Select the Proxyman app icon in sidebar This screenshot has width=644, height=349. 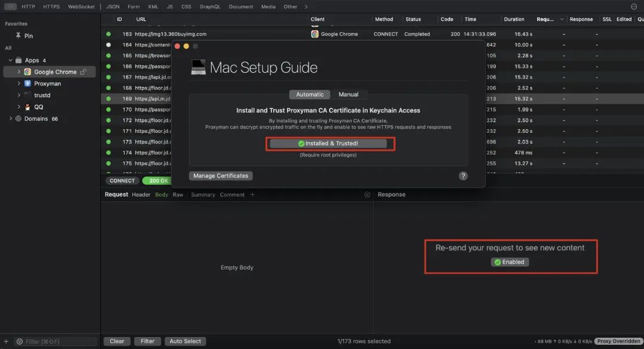pyautogui.click(x=27, y=83)
